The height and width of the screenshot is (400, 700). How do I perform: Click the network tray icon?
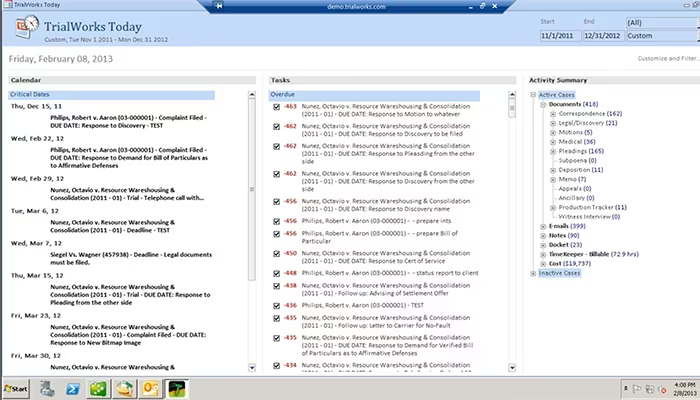[x=650, y=389]
